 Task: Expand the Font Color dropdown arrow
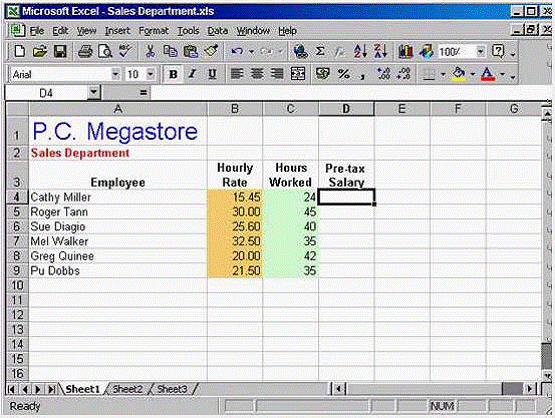502,74
